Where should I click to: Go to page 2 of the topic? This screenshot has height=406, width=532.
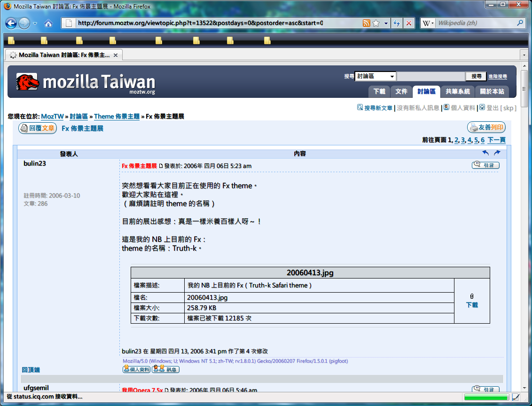point(456,140)
